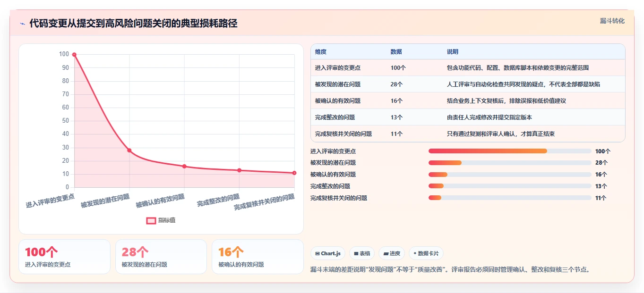Screen dimensions: 644x293
Task: Click the progress bar for 被确认的有效问题
Action: (x=510, y=175)
